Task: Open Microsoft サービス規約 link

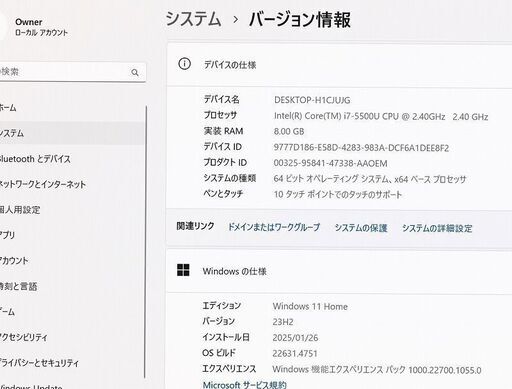Action: 245,385
